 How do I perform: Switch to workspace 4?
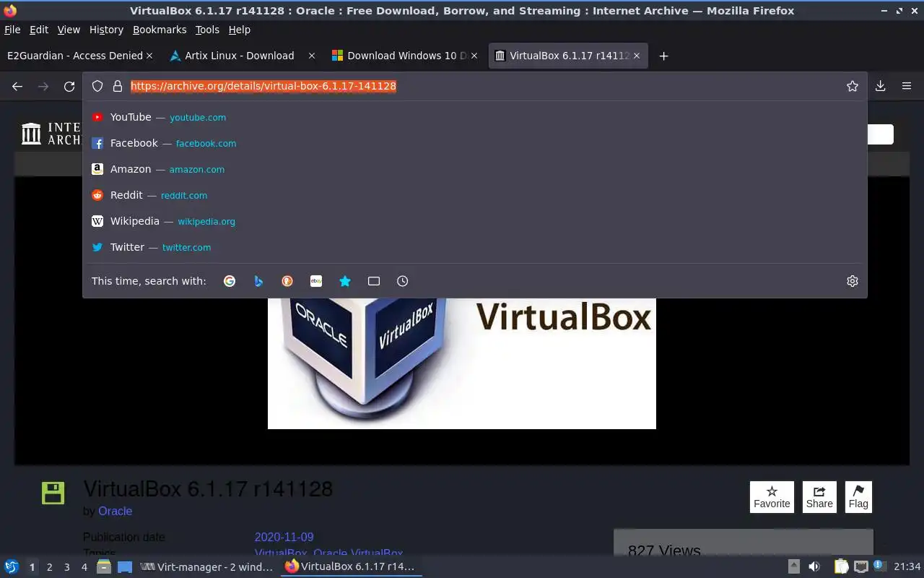coord(84,567)
